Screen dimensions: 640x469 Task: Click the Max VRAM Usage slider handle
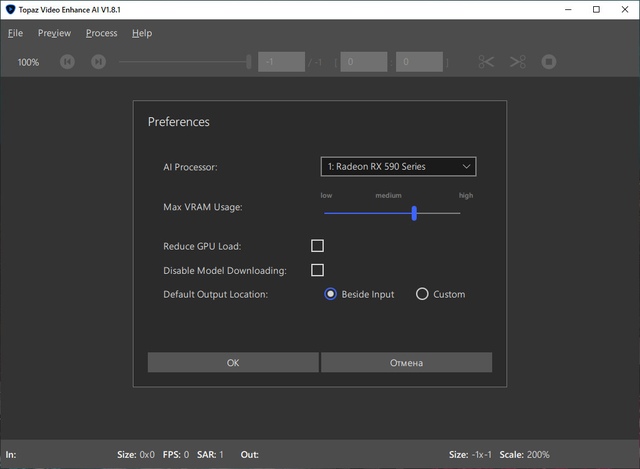pyautogui.click(x=414, y=213)
